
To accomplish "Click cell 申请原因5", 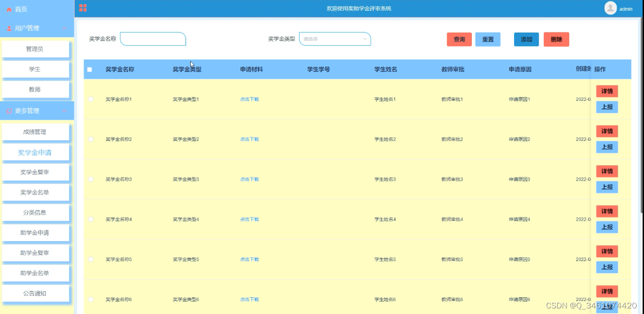I will tap(520, 259).
